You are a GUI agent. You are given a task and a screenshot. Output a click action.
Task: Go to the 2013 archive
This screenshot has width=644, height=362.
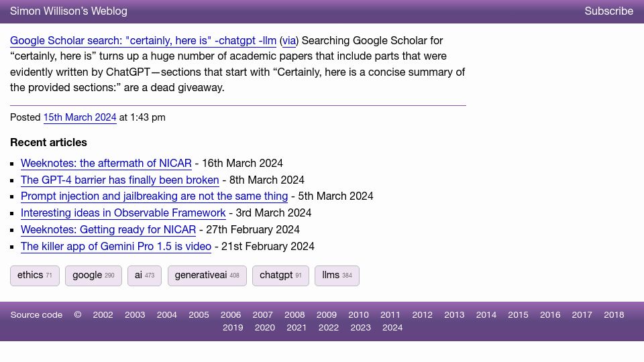click(x=454, y=315)
